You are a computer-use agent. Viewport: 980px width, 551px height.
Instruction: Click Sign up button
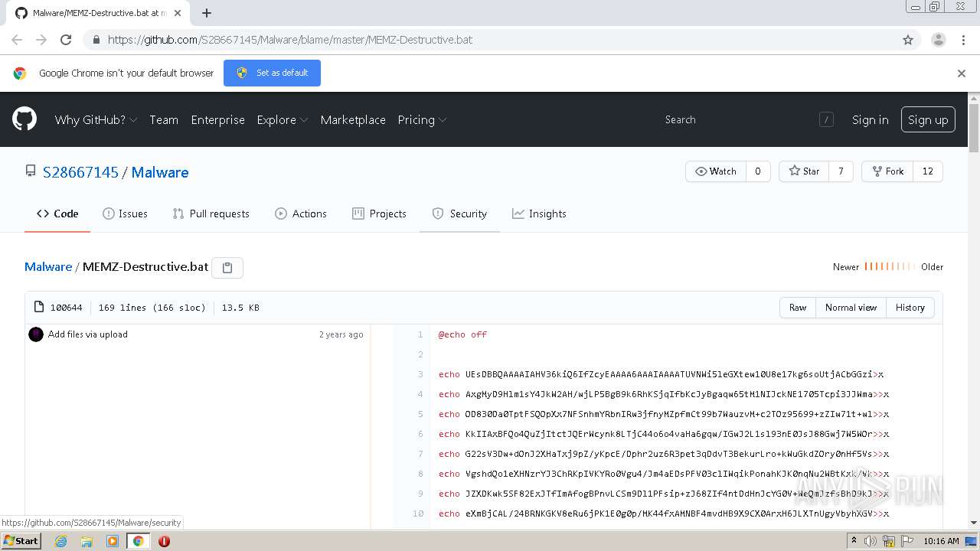pos(928,120)
